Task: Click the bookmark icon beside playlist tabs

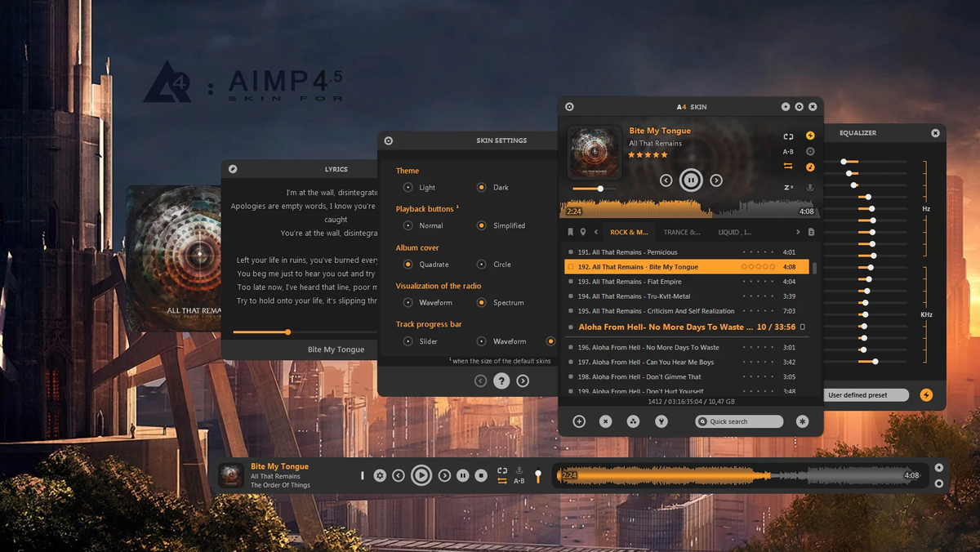Action: 570,233
